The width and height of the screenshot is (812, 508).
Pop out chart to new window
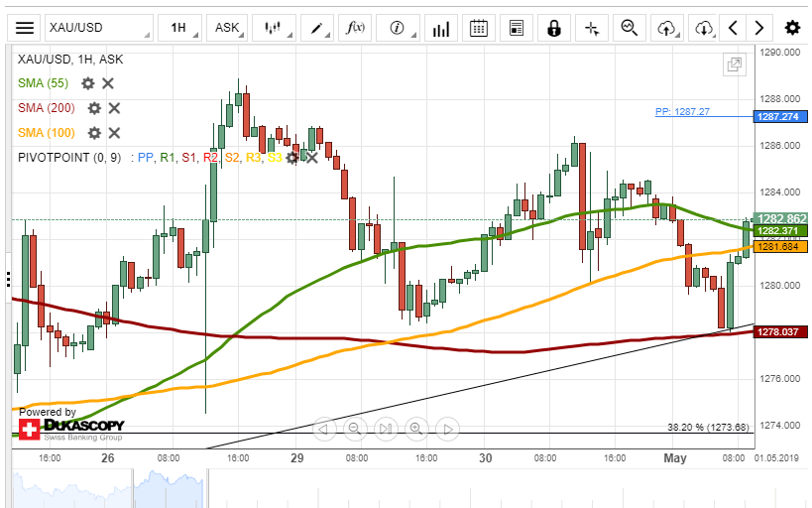pyautogui.click(x=734, y=65)
